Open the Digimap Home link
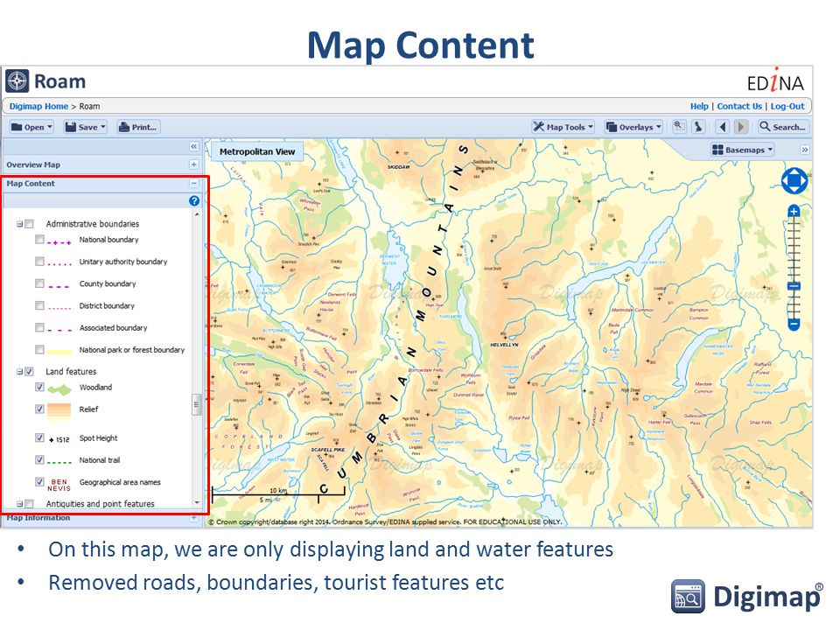 tap(38, 106)
